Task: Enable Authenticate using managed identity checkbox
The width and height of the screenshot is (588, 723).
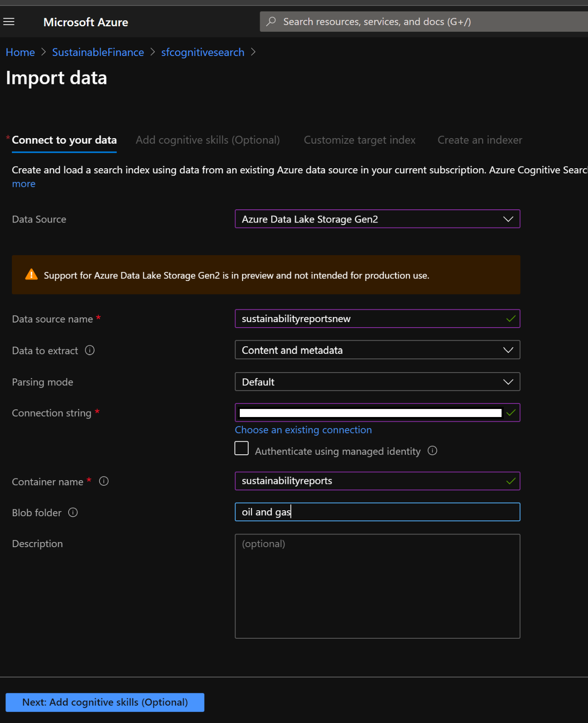Action: click(241, 448)
